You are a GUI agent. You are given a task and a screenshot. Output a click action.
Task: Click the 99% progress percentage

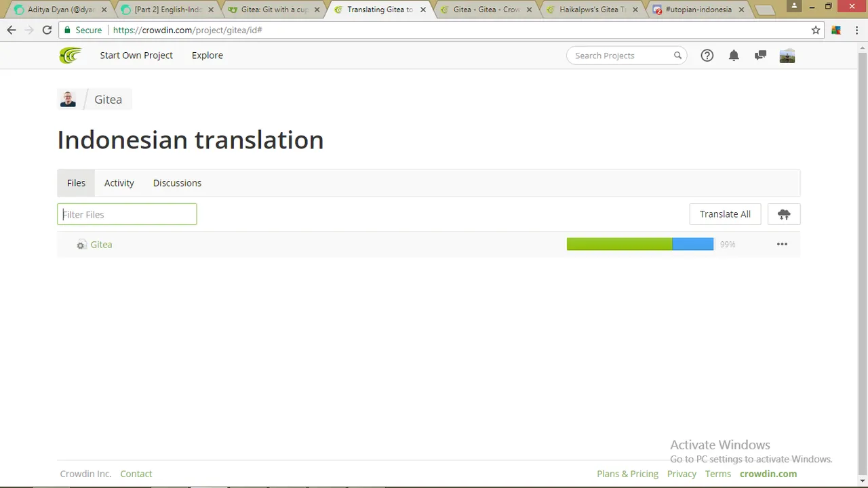tap(728, 245)
